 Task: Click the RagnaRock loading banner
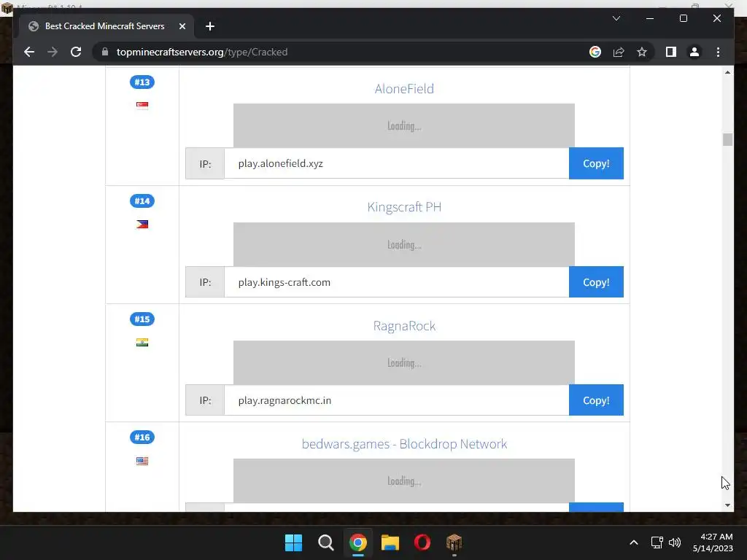pos(404,362)
